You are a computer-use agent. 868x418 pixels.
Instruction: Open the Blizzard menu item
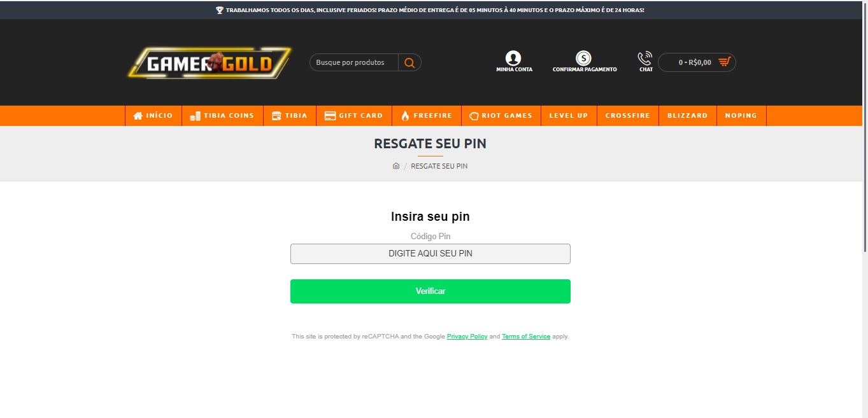688,116
